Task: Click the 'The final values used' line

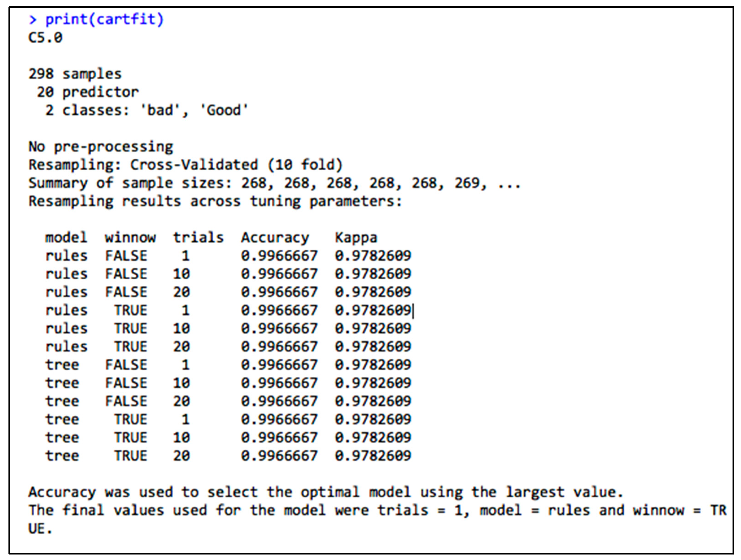Action: tap(378, 510)
